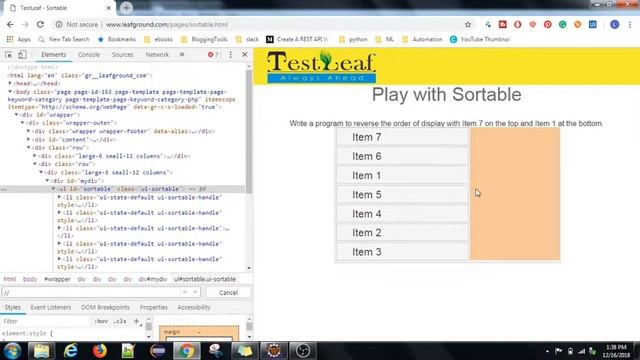Open the python bookmark folder
This screenshot has height=360, width=640.
353,39
